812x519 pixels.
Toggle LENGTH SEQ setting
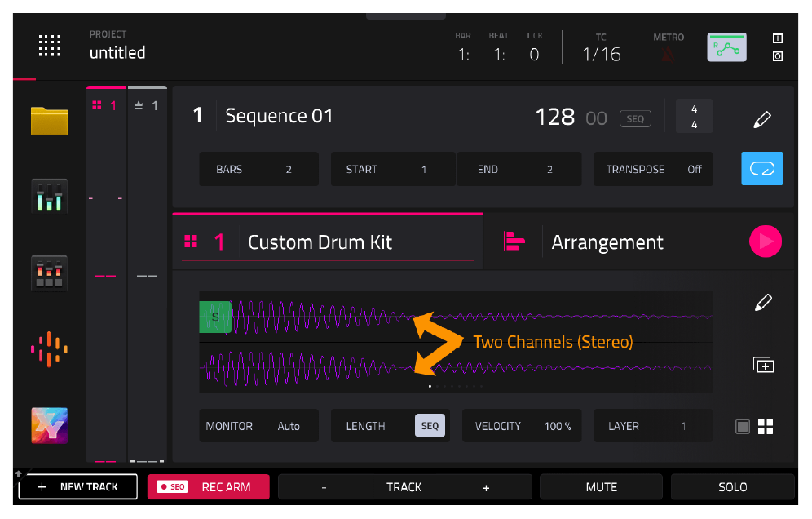click(430, 426)
